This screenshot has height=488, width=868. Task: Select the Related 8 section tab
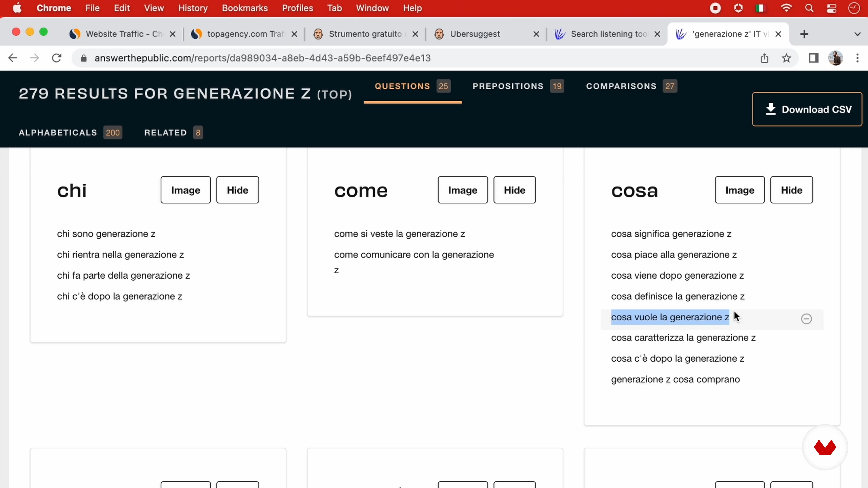pos(174,133)
